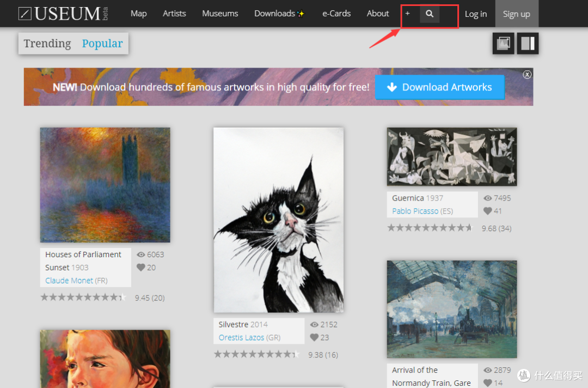Switch to two-column layout view icon

[528, 44]
